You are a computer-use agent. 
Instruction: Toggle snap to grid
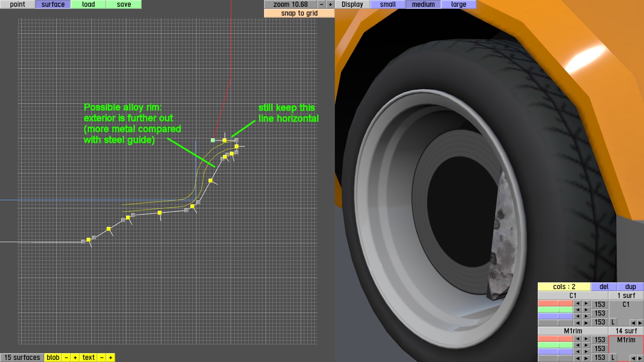pyautogui.click(x=299, y=13)
